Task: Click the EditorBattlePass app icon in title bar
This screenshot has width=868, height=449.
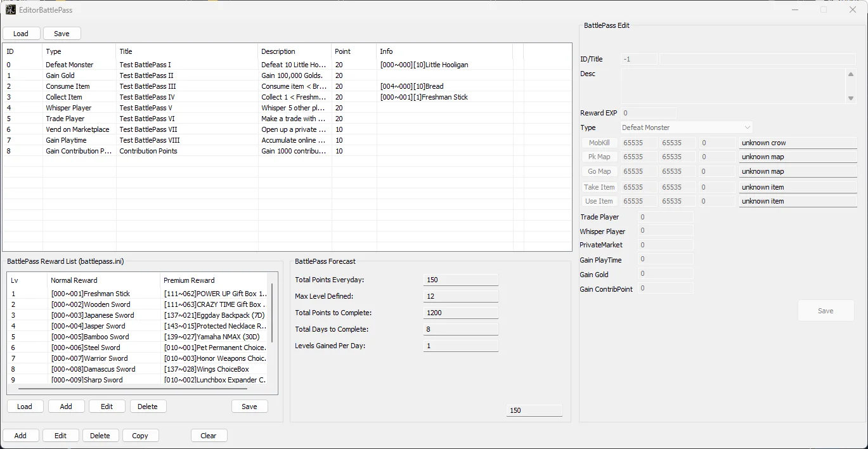Action: 11,10
